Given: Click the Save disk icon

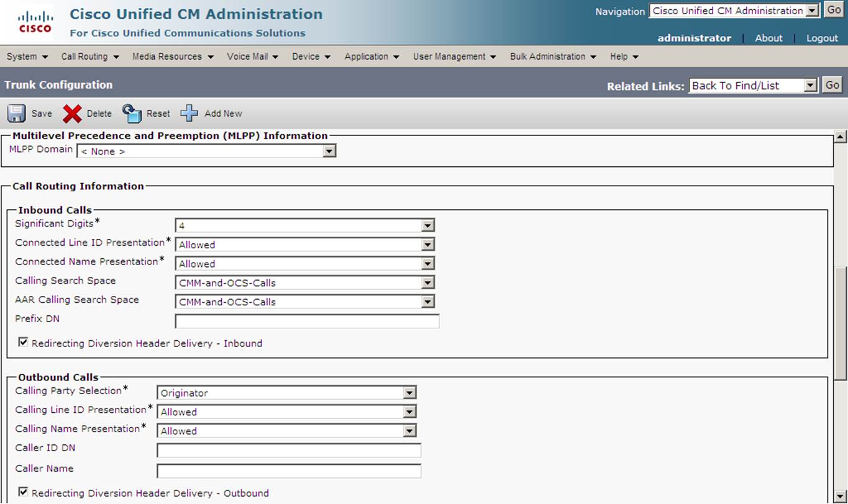Looking at the screenshot, I should tap(16, 114).
